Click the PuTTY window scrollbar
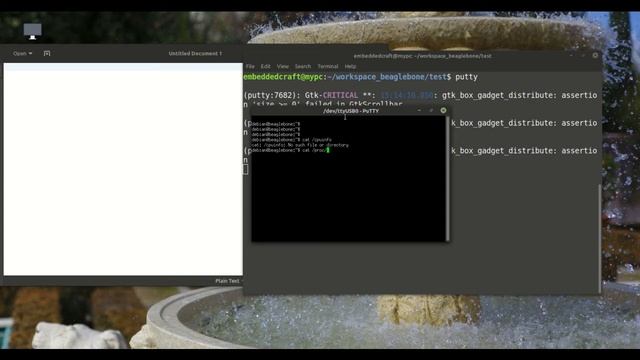This screenshot has width=640, height=360. click(448, 179)
